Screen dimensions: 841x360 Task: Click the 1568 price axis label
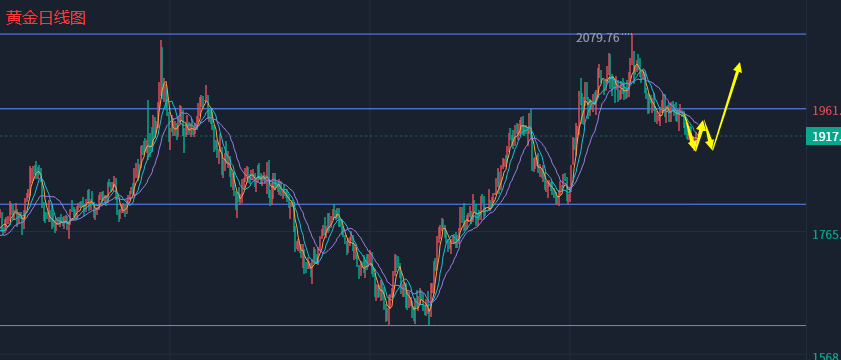(x=826, y=356)
